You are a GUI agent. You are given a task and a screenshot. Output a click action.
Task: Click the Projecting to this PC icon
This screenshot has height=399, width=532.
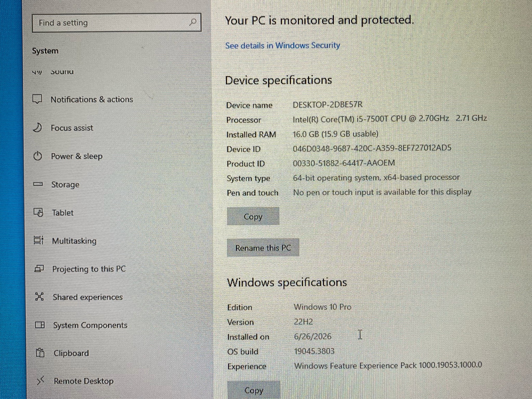coord(39,269)
